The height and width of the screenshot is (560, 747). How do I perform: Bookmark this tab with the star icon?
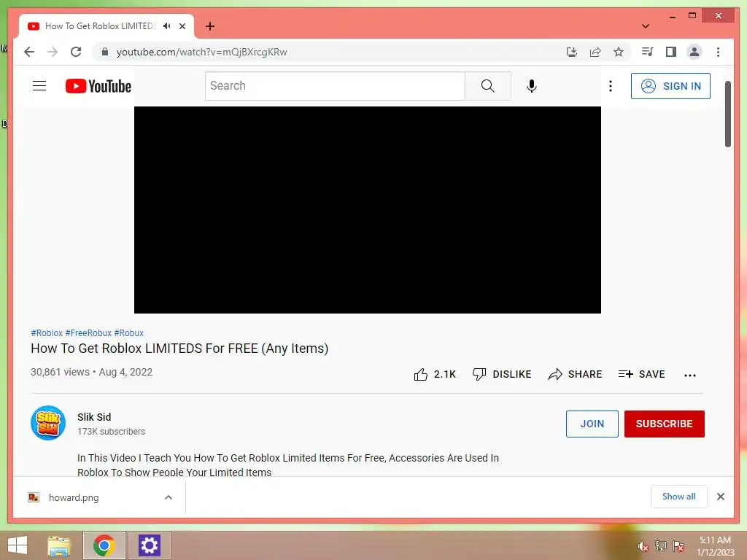point(619,52)
